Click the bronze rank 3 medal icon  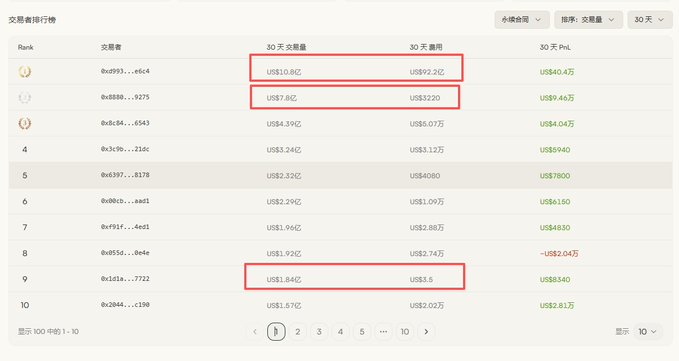[x=25, y=123]
